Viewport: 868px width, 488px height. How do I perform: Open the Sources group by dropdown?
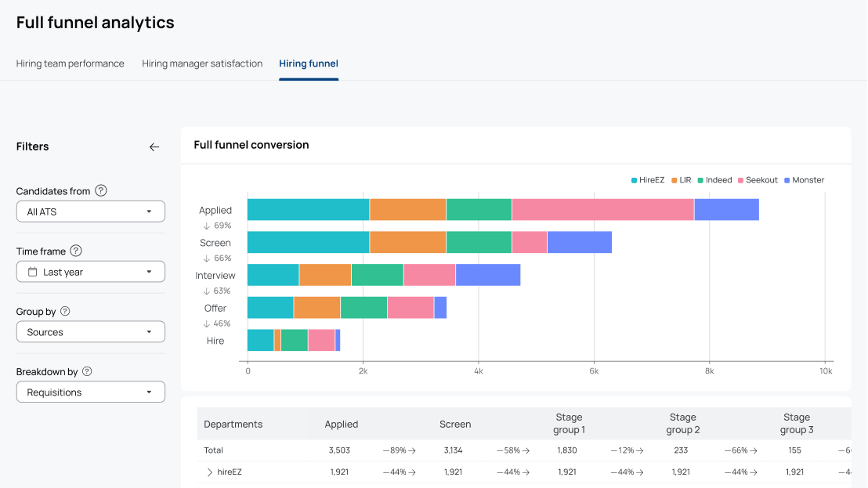91,333
